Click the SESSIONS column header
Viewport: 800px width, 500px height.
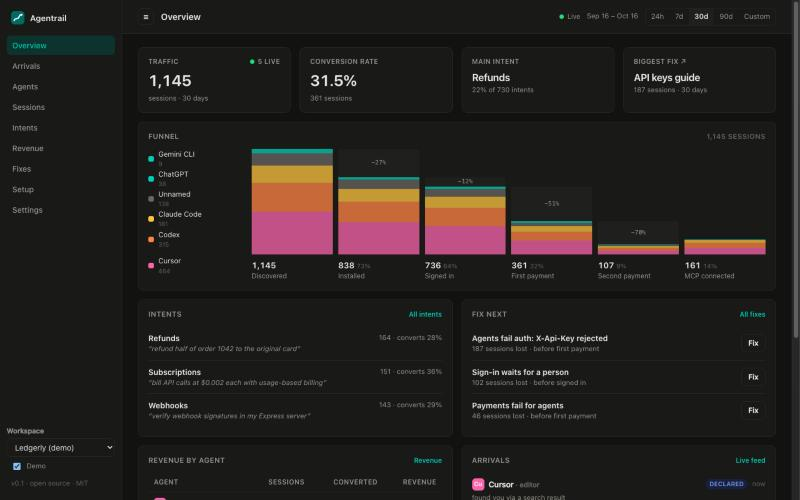click(286, 482)
